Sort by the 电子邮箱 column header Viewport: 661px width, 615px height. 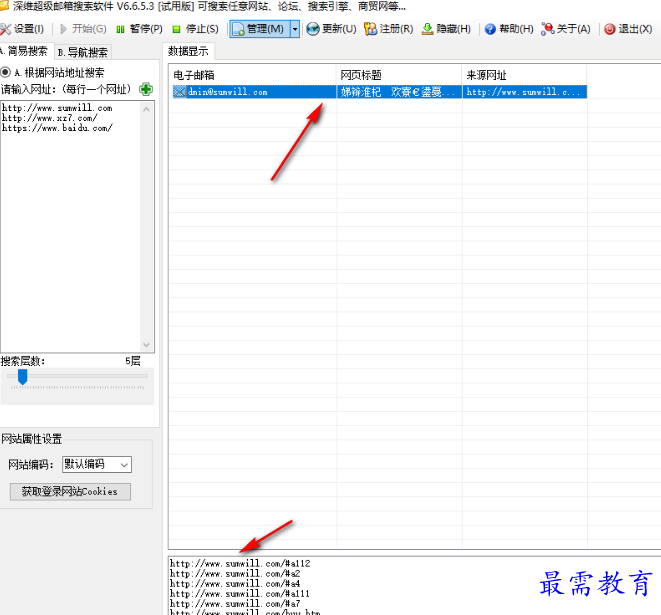(253, 75)
